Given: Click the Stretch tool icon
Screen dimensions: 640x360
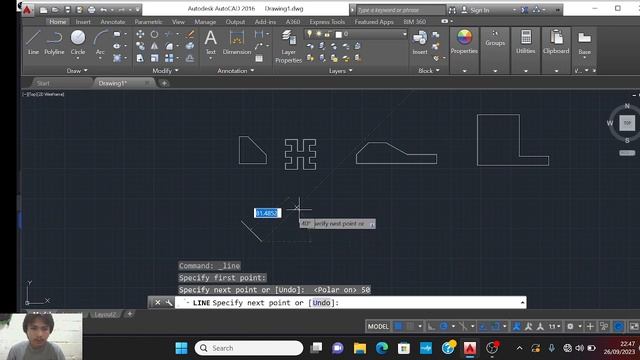Looking at the screenshot, I should pyautogui.click(x=140, y=58).
